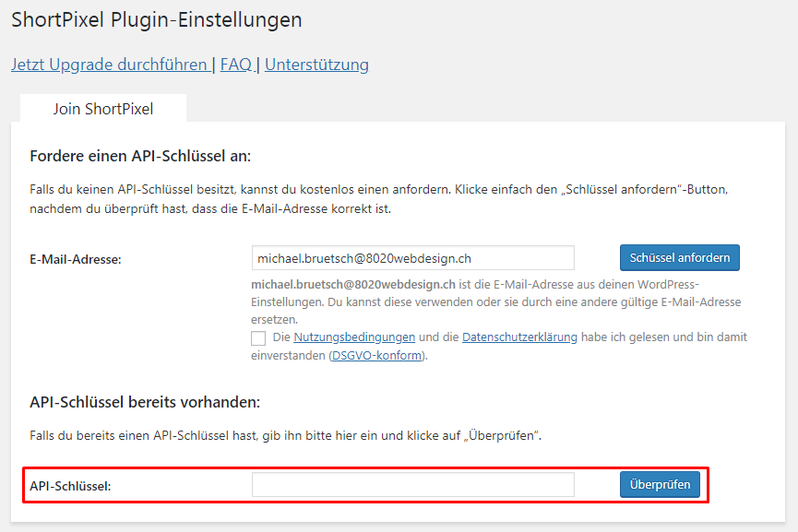Click the Schüssel anfordern button
Viewport: 798px width, 532px height.
point(679,258)
